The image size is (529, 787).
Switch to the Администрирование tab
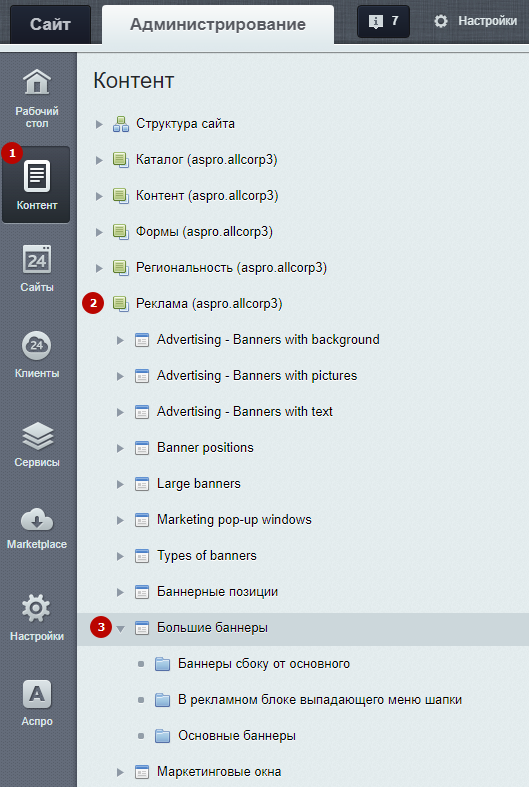(x=218, y=24)
